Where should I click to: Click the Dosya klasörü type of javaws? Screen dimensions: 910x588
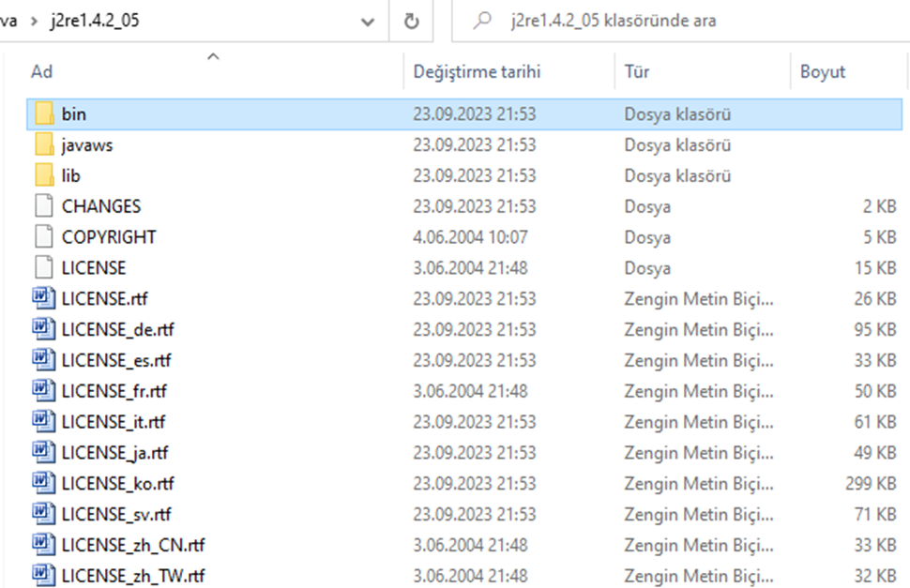point(677,144)
